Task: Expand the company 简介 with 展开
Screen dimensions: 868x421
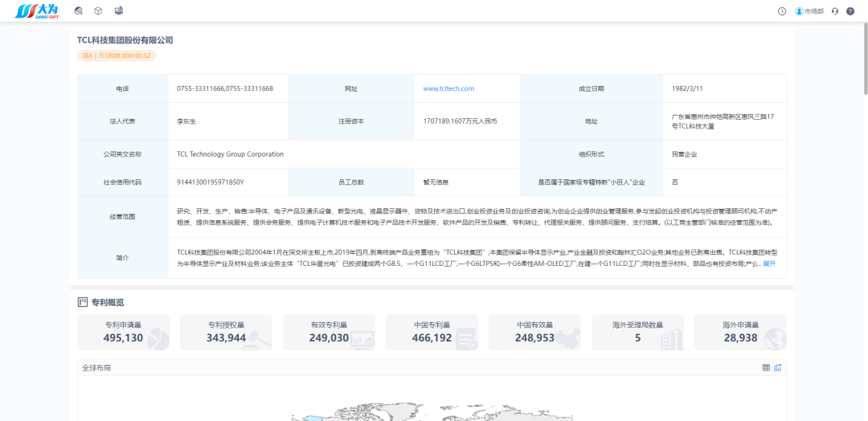Action: (x=769, y=264)
